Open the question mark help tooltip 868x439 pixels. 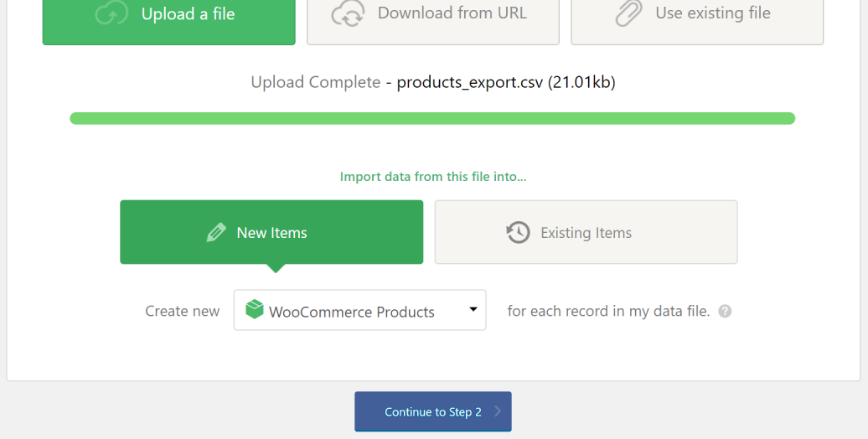pos(725,311)
